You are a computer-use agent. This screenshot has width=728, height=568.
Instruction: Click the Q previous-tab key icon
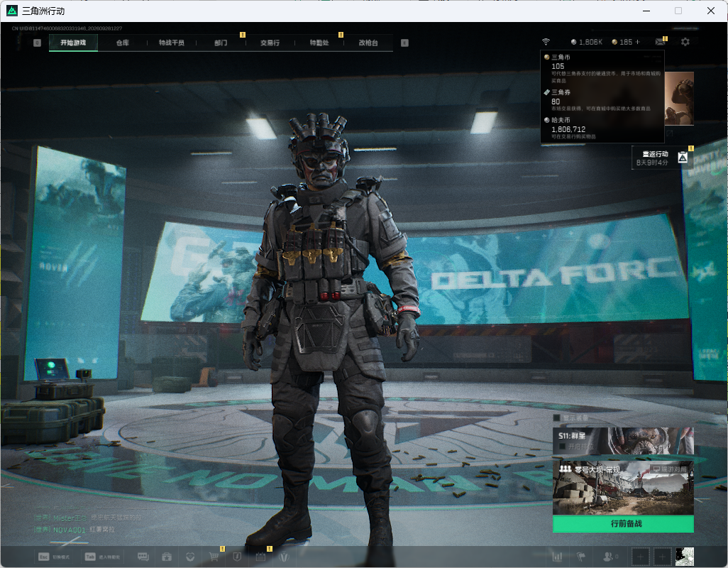pos(38,43)
